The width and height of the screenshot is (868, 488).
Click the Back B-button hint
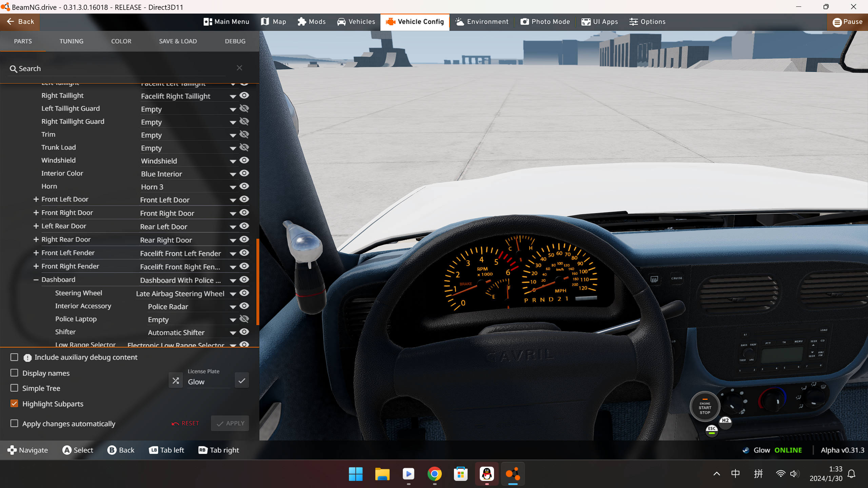point(121,450)
